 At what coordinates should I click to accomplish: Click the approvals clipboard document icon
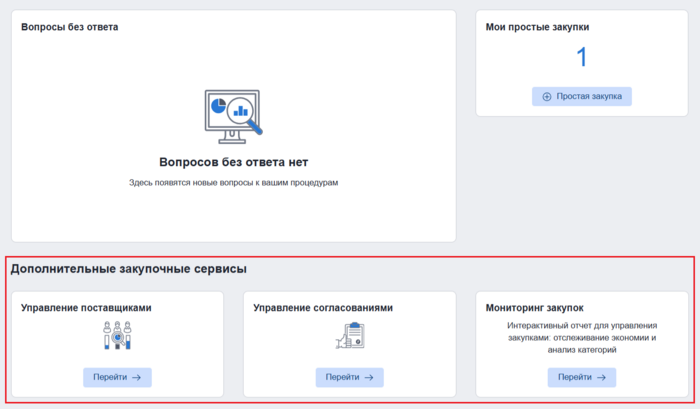click(351, 335)
